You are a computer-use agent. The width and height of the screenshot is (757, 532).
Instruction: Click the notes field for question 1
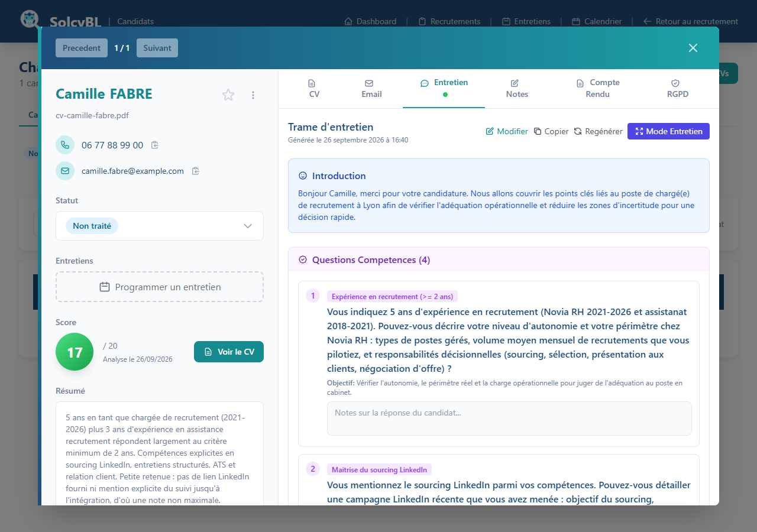(x=509, y=419)
